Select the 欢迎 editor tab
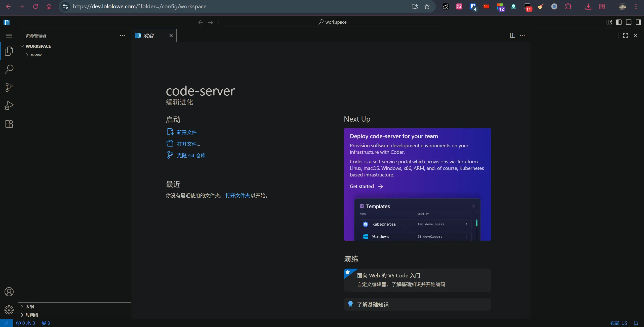This screenshot has height=327, width=644. (154, 35)
